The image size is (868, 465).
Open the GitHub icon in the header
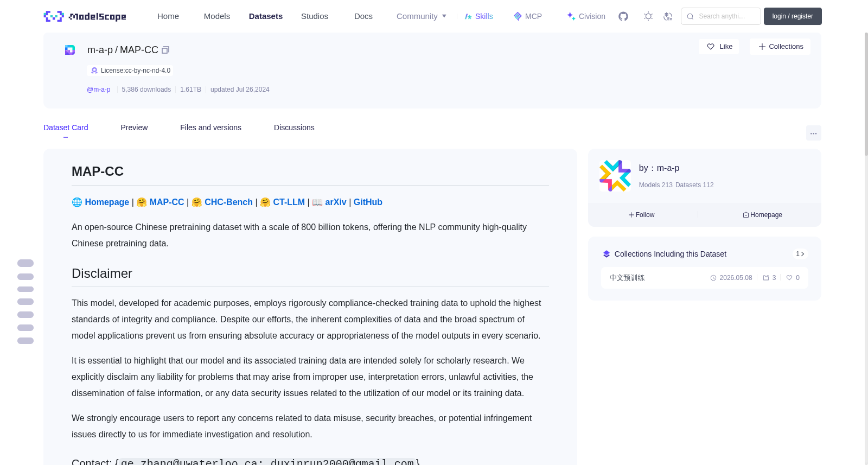pos(623,16)
